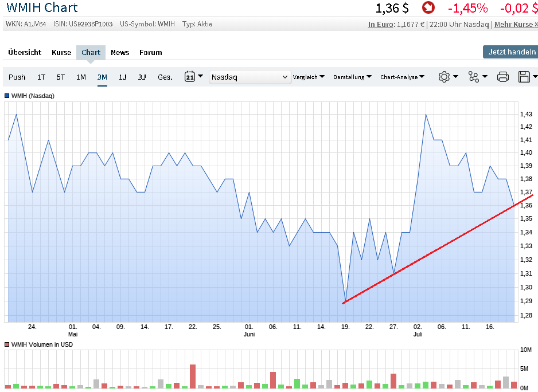Expand arrow next to calendar icon
538x392 pixels.
pos(200,76)
